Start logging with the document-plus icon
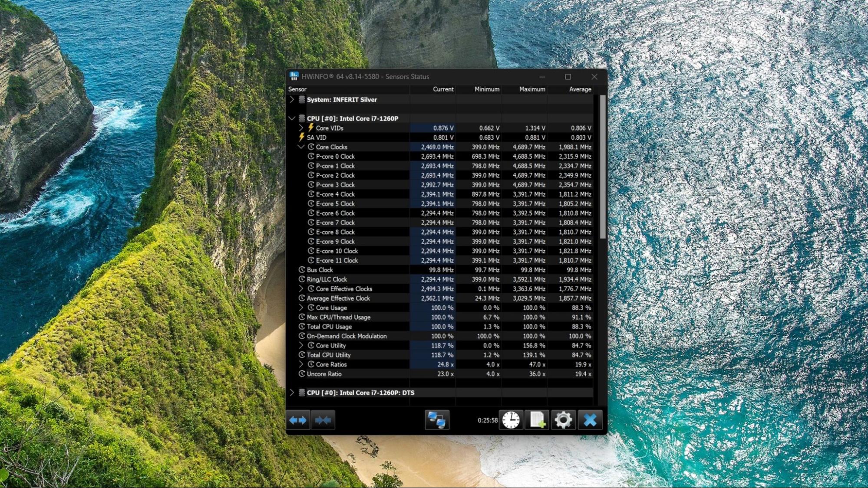This screenshot has width=868, height=488. tap(537, 420)
